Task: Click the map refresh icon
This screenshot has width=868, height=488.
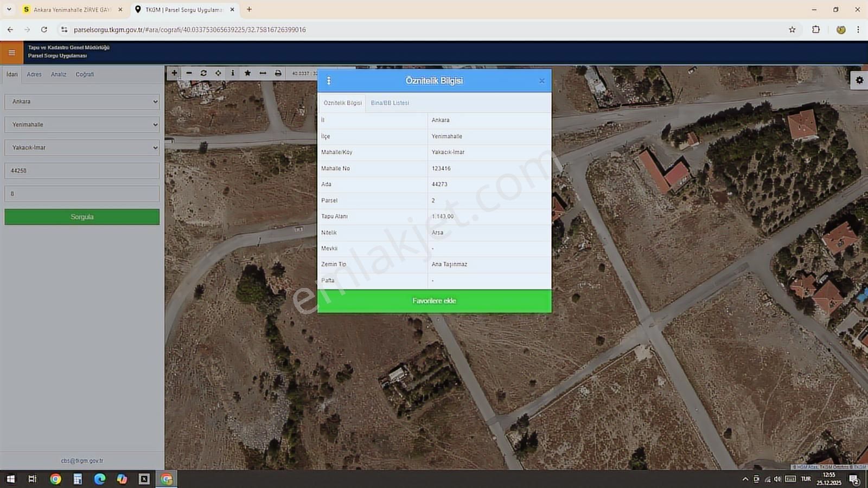Action: 203,73
